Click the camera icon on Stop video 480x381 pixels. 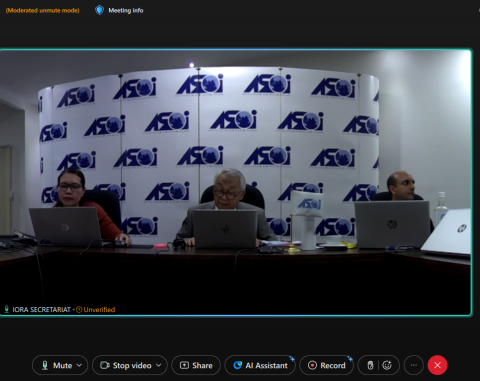point(105,365)
